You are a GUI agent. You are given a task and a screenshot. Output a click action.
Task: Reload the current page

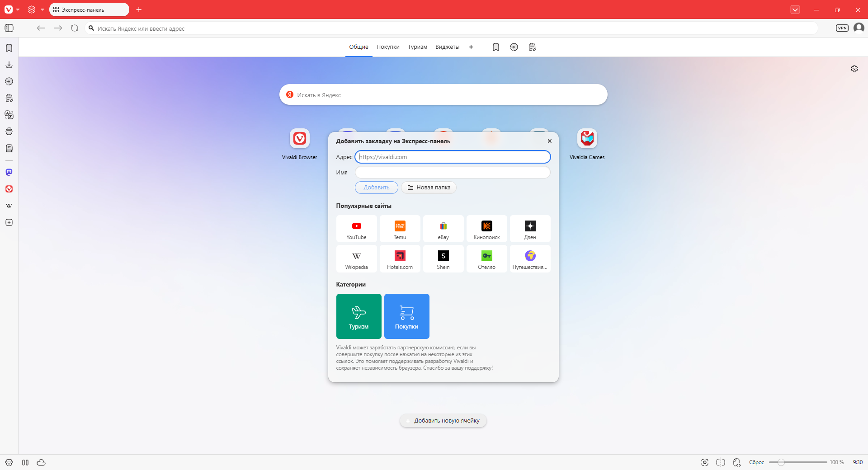[75, 28]
